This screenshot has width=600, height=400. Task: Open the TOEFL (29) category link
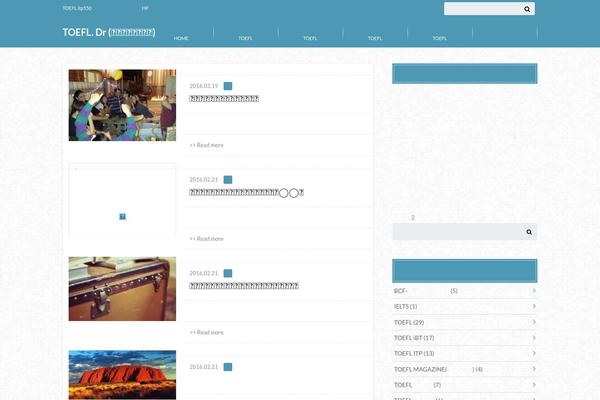(409, 322)
